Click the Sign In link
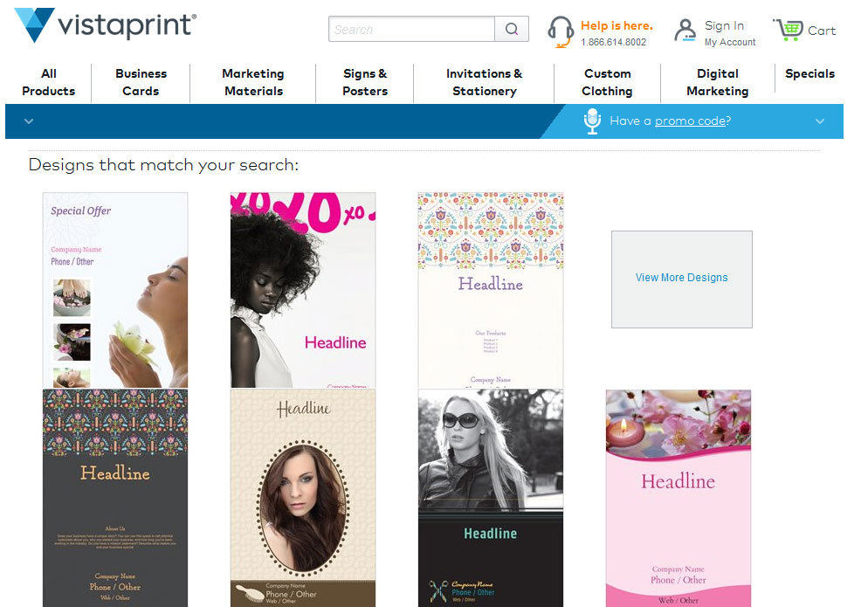The height and width of the screenshot is (607, 868). 724,25
